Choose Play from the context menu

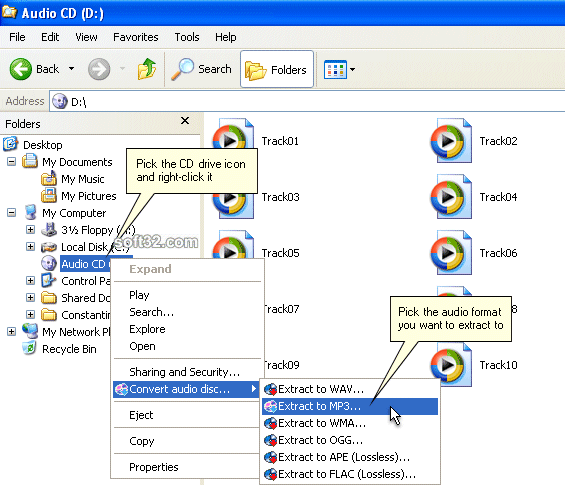[187, 295]
